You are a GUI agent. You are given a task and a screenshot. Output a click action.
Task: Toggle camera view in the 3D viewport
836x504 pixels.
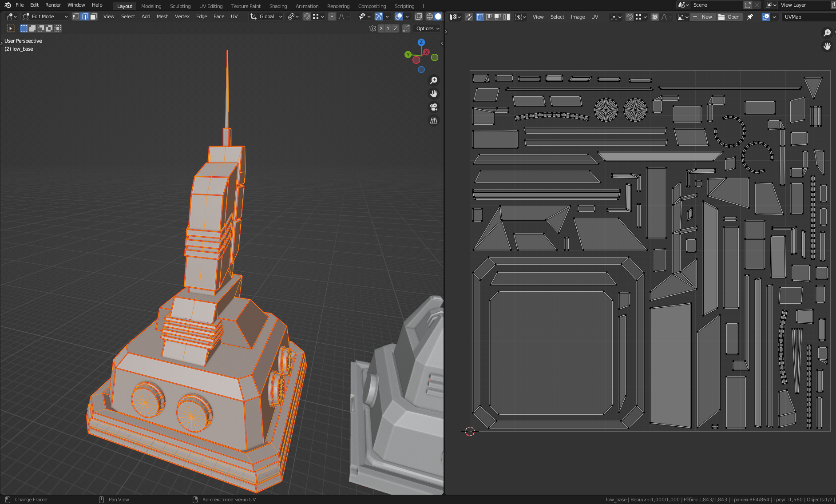point(434,107)
